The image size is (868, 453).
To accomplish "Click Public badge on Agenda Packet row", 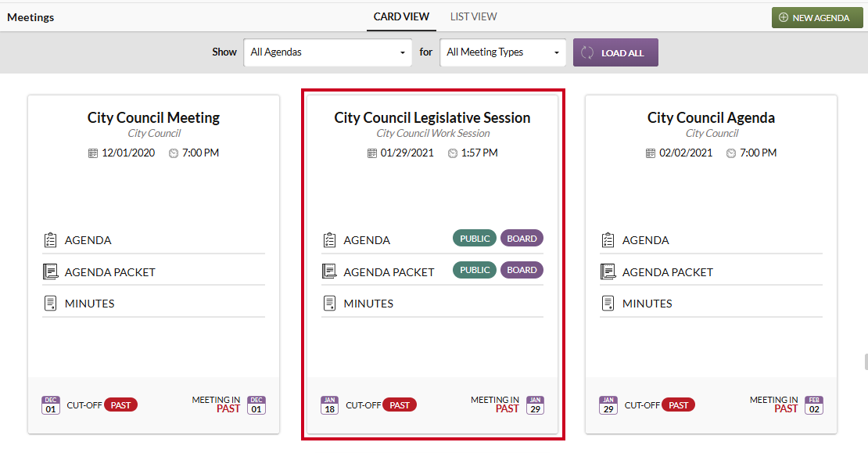I will pyautogui.click(x=475, y=270).
